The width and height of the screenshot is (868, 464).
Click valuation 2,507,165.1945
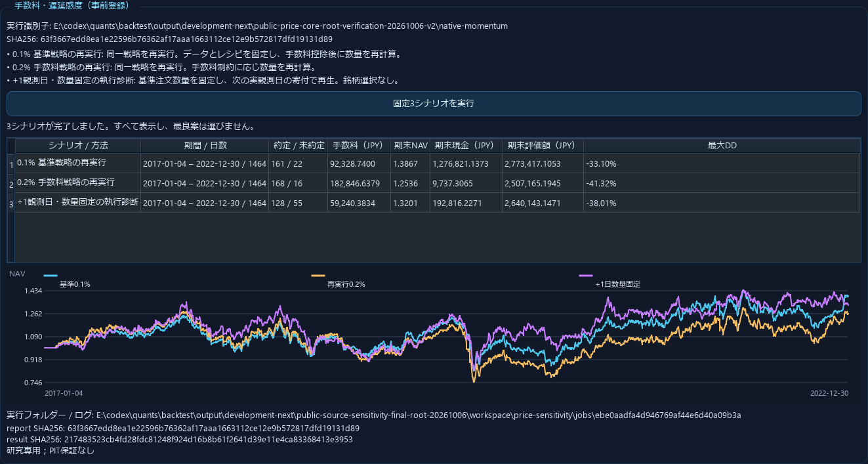[543, 183]
